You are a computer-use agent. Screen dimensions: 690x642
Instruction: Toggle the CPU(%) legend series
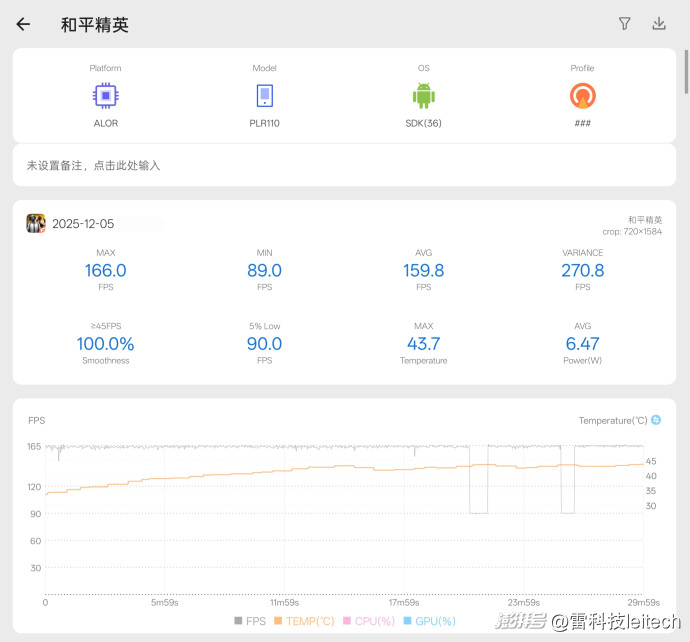[x=369, y=621]
